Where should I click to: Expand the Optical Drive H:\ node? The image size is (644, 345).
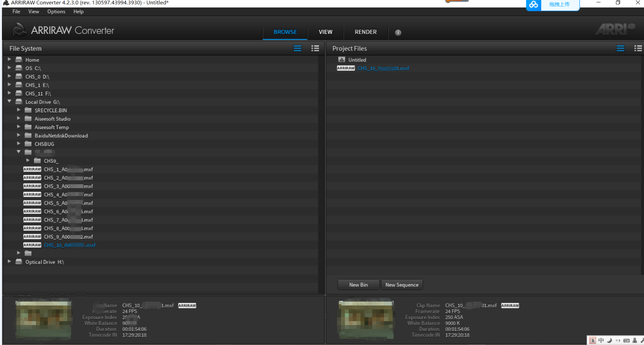[9, 261]
